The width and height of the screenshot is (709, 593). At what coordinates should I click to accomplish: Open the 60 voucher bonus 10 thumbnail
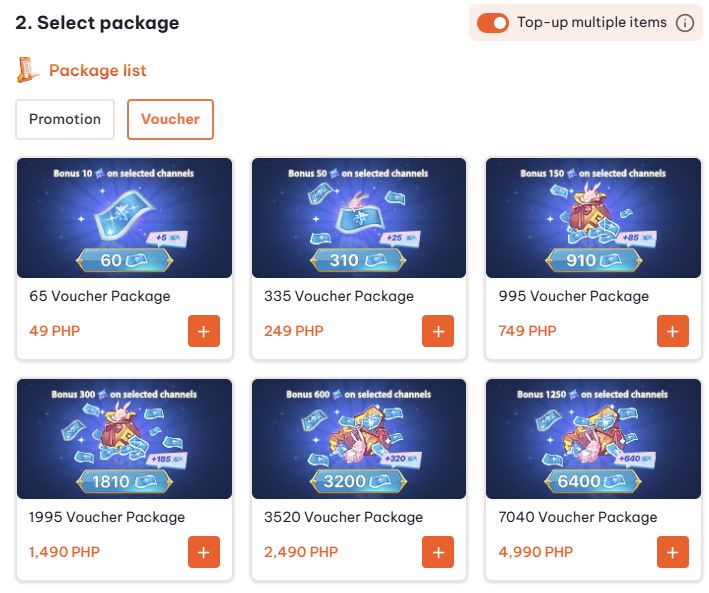click(x=125, y=218)
